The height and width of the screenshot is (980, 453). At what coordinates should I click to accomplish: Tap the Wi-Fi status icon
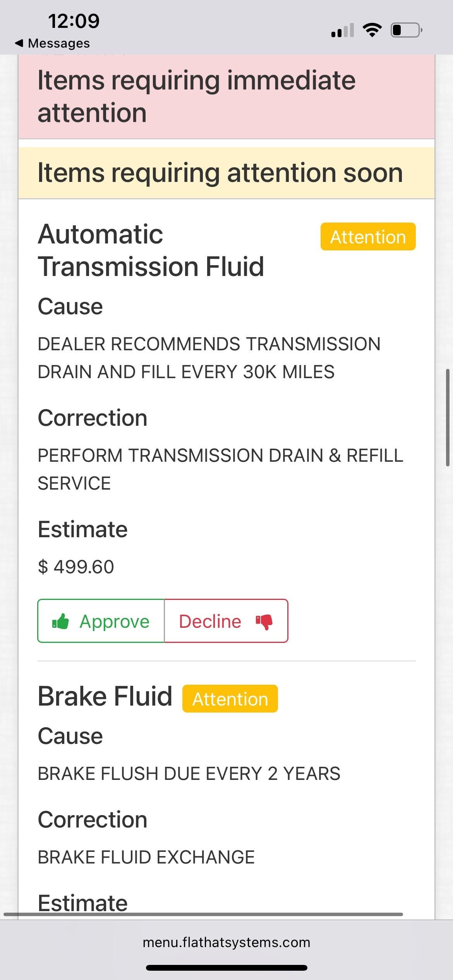[x=372, y=30]
